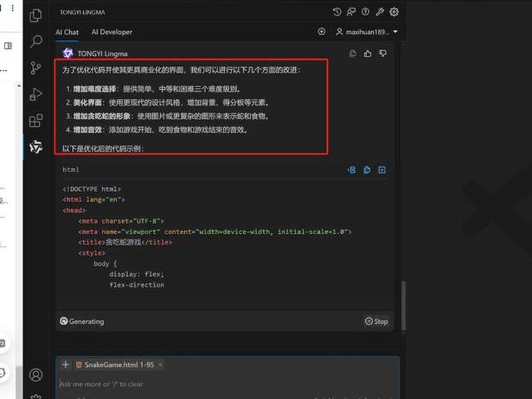The height and width of the screenshot is (399, 532).
Task: Open the Run and Debug view
Action: tap(36, 94)
